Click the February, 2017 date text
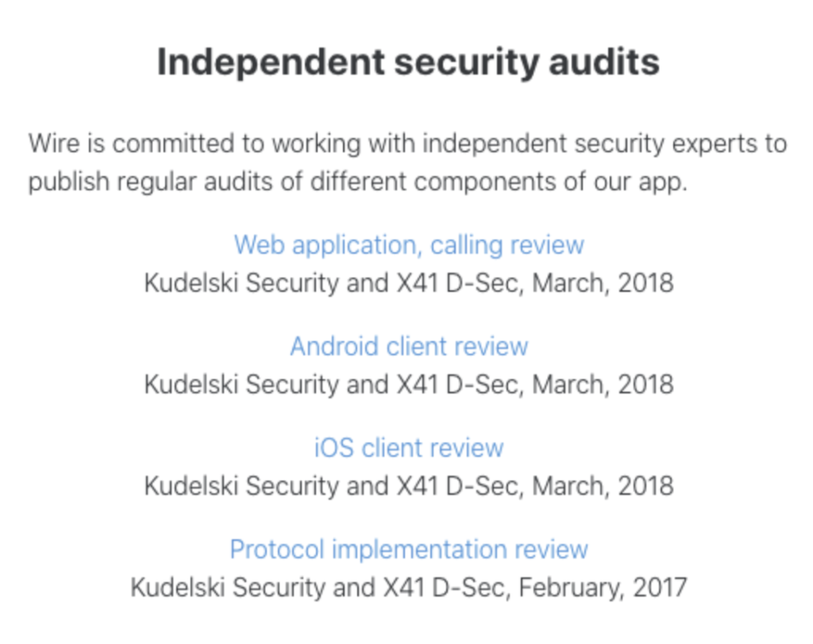 [602, 588]
